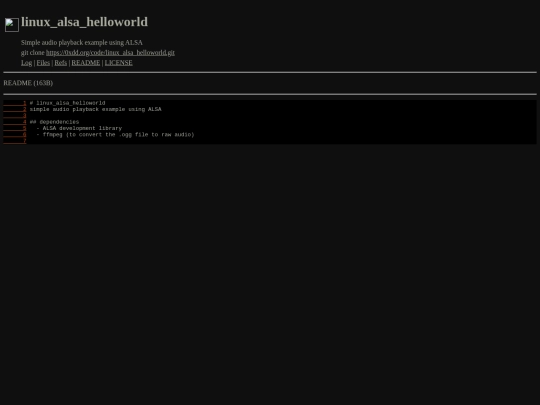Screen dimensions: 540x405
Task: Click the '- ffmpeg (to convert the .ogg' line
Action: [x=115, y=135]
